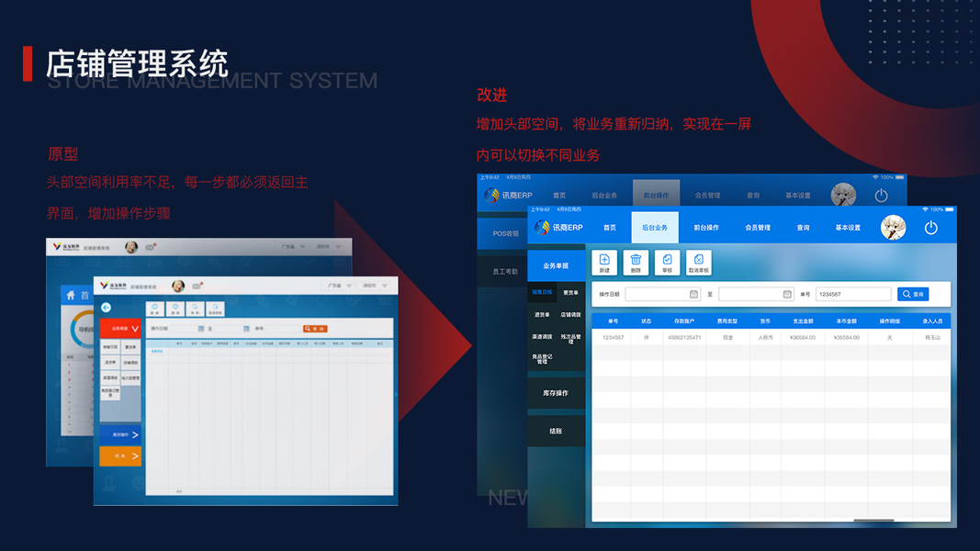The width and height of the screenshot is (980, 551).
Task: Open the start-date calendar icon in the front prototype
Action: [200, 329]
